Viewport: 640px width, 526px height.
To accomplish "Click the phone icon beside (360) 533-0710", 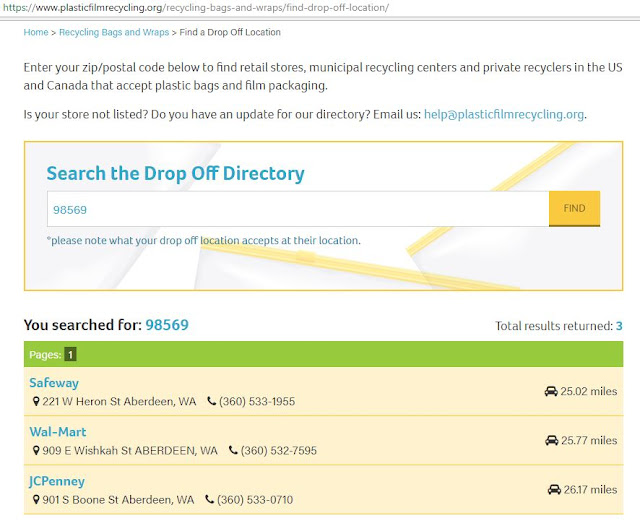I will click(209, 499).
